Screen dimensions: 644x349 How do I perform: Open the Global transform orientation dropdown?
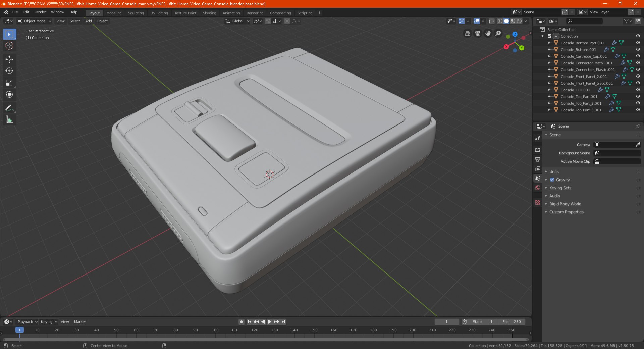pyautogui.click(x=237, y=21)
